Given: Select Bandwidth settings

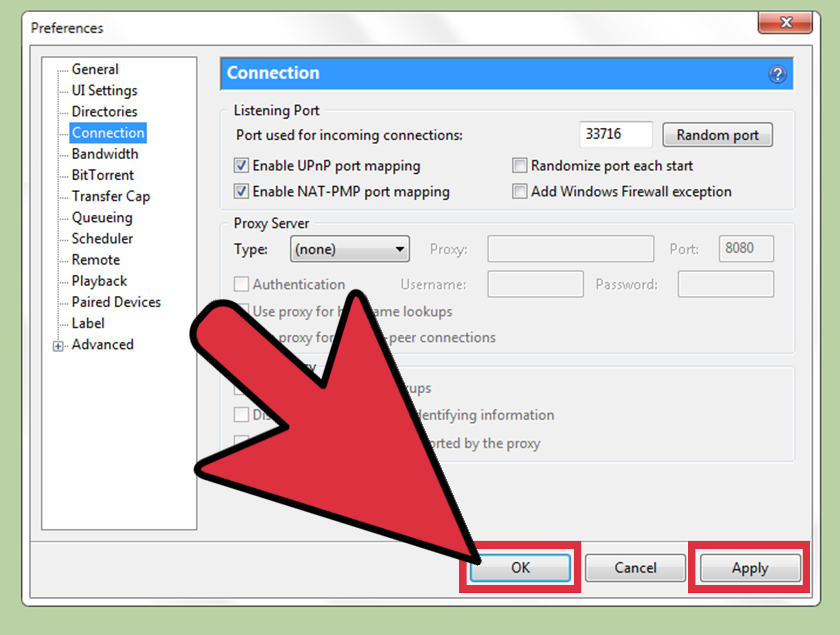Looking at the screenshot, I should (105, 154).
